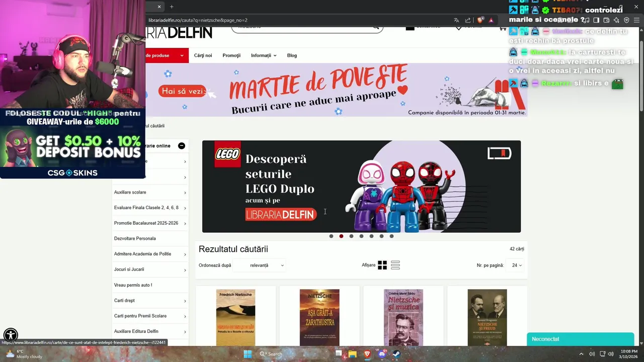Open Nietzsche și muzica book cover

pyautogui.click(x=404, y=318)
